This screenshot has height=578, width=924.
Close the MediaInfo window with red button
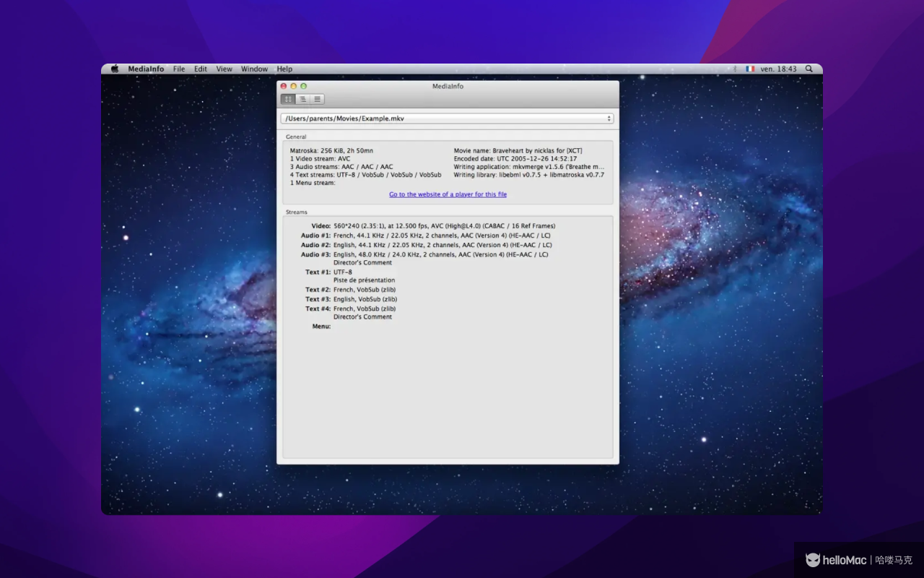point(284,86)
